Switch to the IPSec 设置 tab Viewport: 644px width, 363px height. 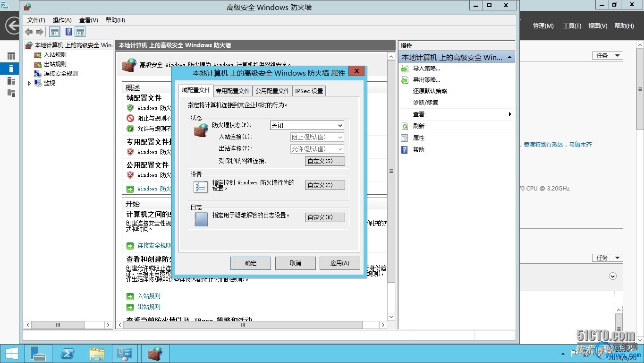309,91
